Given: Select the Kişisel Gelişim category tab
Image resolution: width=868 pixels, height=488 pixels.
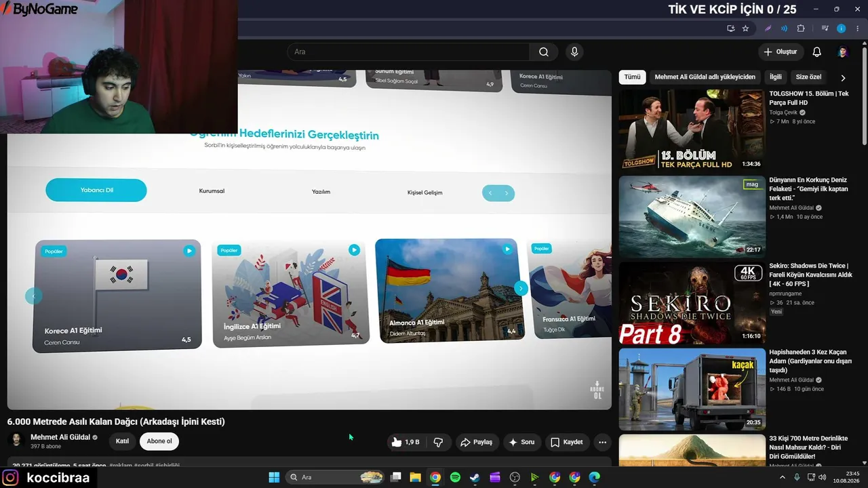Looking at the screenshot, I should tap(425, 192).
